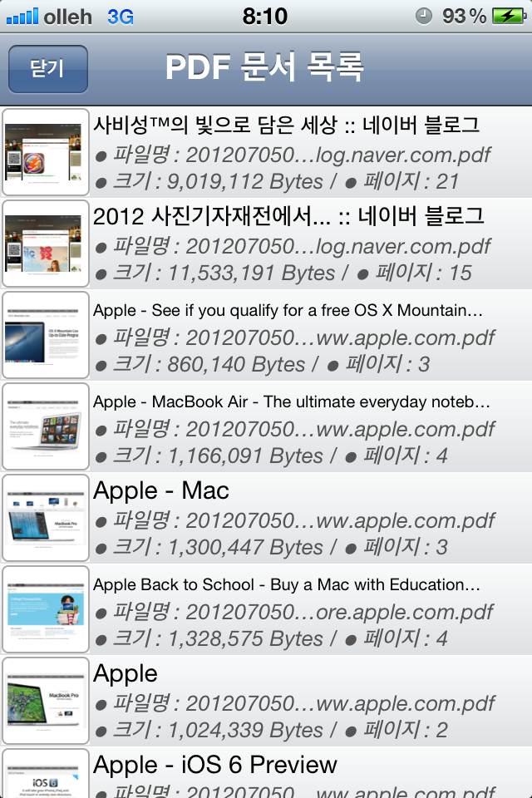The width and height of the screenshot is (532, 798).
Task: Tap the 3G network indicator
Action: pyautogui.click(x=121, y=17)
